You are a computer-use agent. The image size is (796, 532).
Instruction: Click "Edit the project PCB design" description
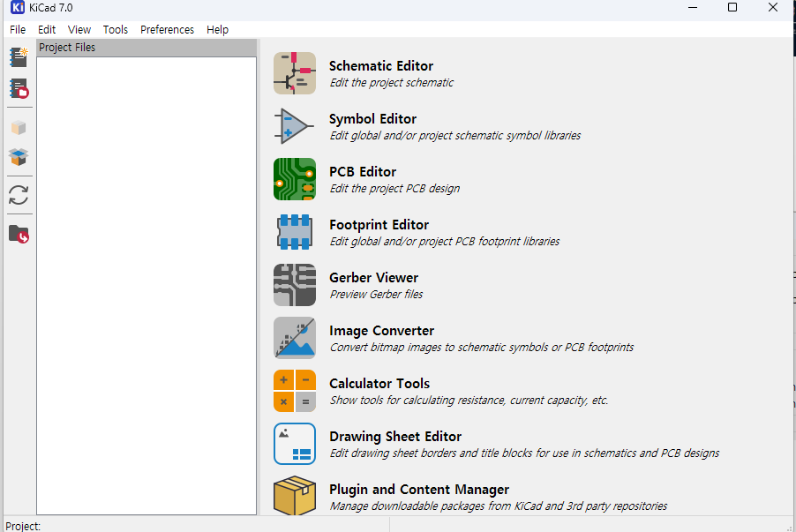[394, 188]
